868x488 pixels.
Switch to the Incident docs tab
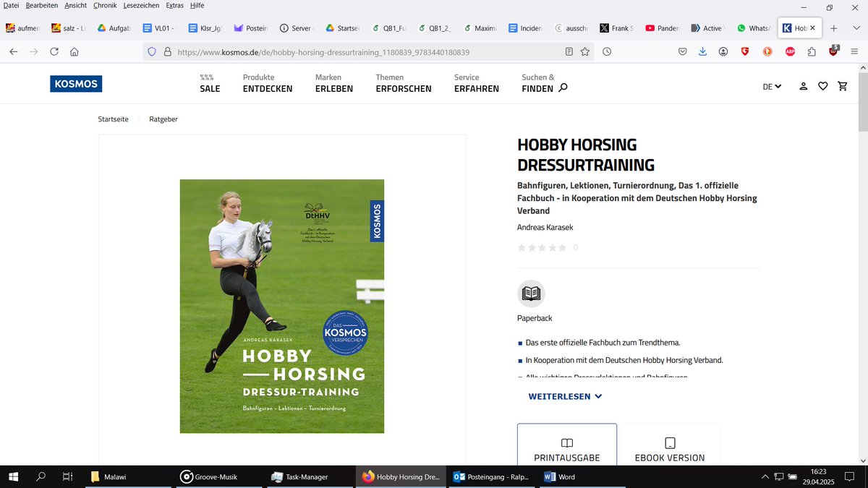[524, 28]
